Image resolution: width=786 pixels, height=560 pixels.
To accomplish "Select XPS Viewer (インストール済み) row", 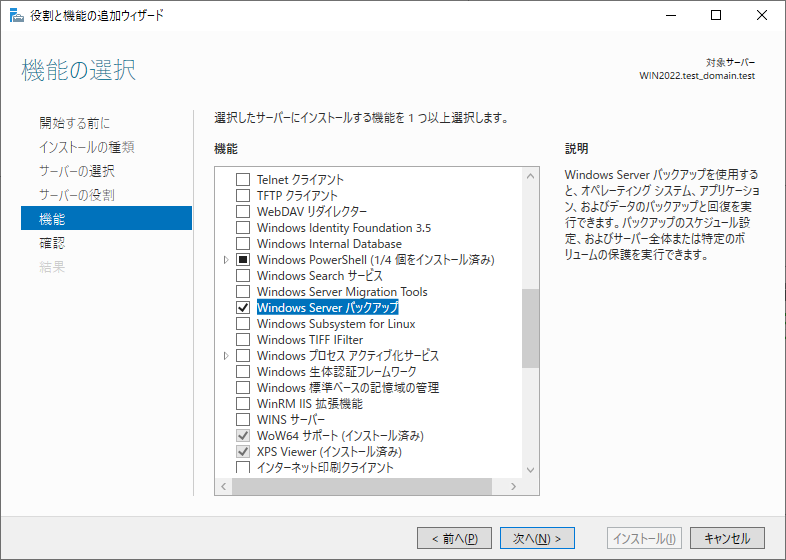I will click(329, 452).
